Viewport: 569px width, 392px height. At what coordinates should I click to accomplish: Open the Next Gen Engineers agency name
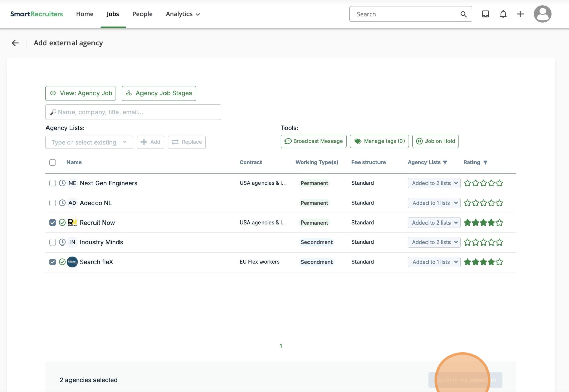point(108,183)
